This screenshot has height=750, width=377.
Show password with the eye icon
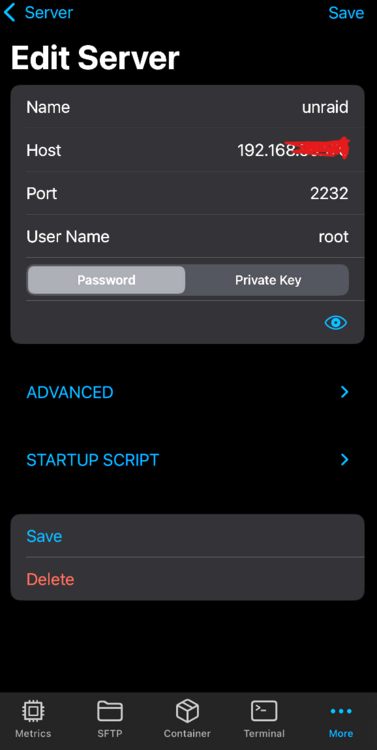(336, 323)
